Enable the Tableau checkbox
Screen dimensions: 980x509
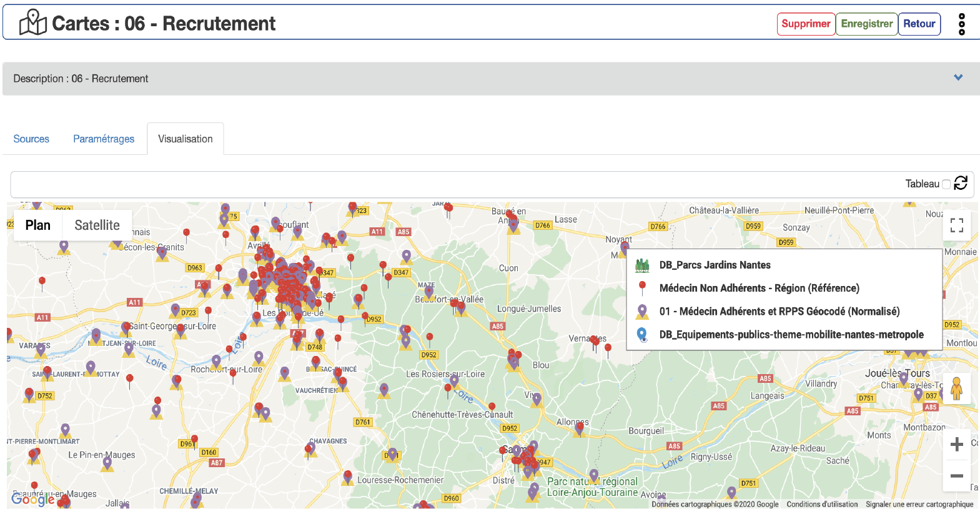[x=946, y=184]
